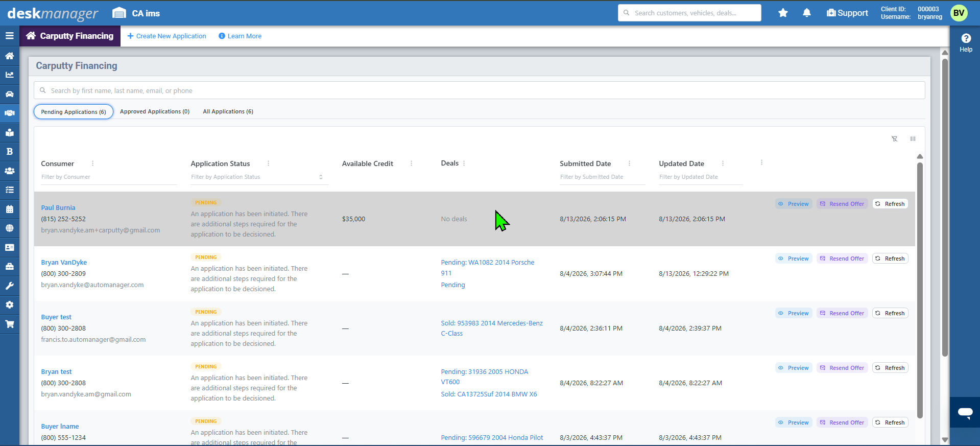This screenshot has height=446, width=980.
Task: Open Pending 31936 2005 HONDA VT600 deal
Action: coord(484,377)
